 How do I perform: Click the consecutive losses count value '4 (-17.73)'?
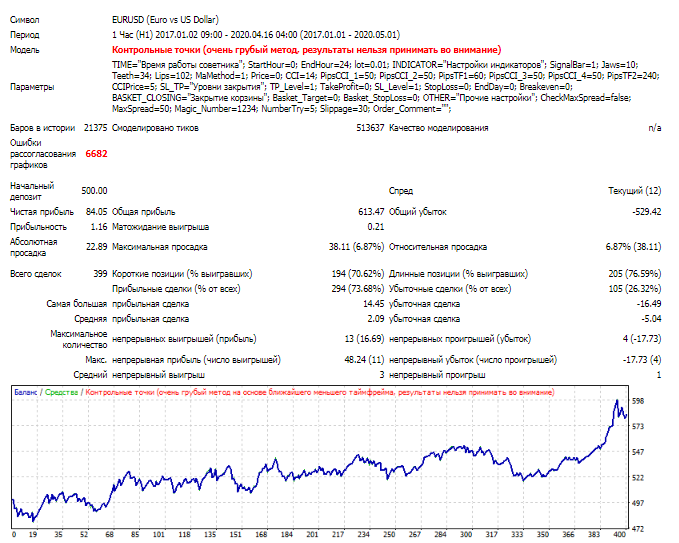[x=642, y=339]
